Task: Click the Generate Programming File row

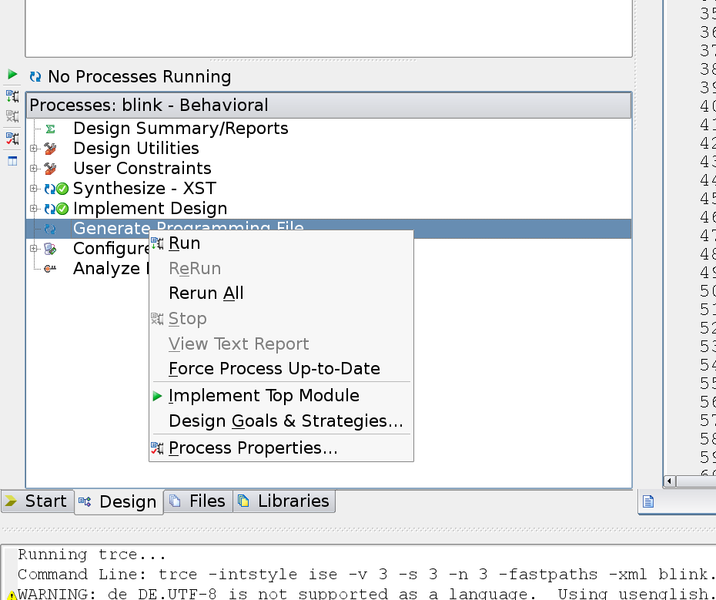Action: point(329,228)
